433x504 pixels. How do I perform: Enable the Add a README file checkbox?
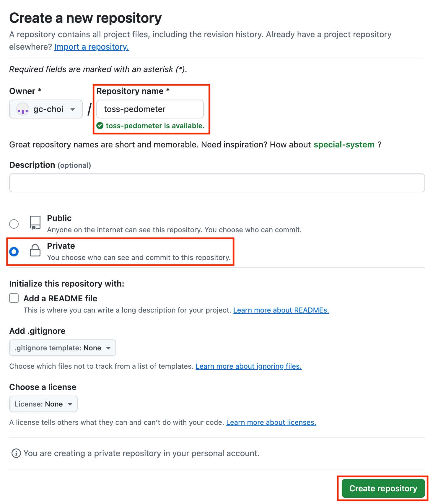[x=14, y=298]
